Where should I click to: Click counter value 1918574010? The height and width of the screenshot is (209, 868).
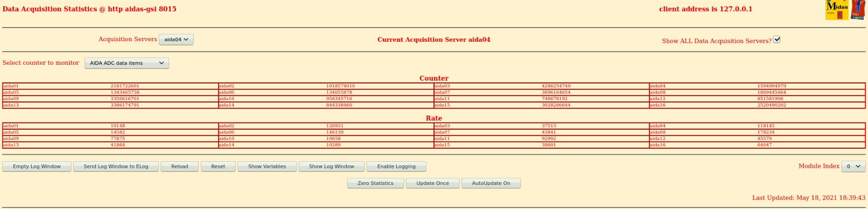pyautogui.click(x=341, y=86)
